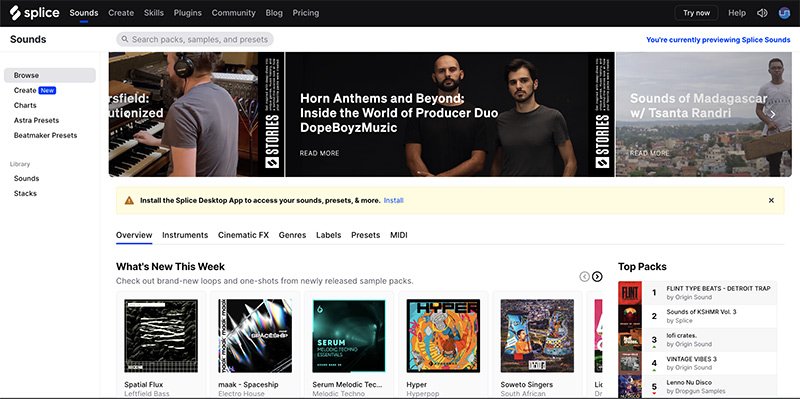Switch to the Labels tab

coord(329,235)
